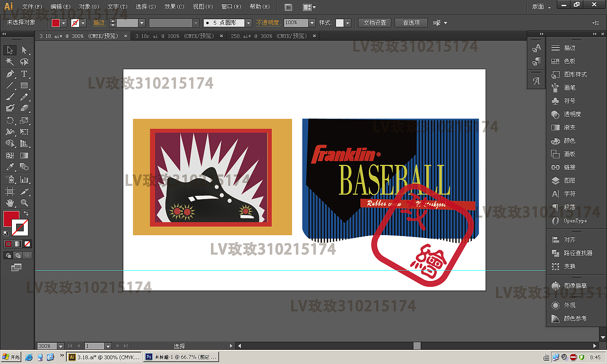
Task: Select the Magic Wand tool
Action: pyautogui.click(x=10, y=62)
